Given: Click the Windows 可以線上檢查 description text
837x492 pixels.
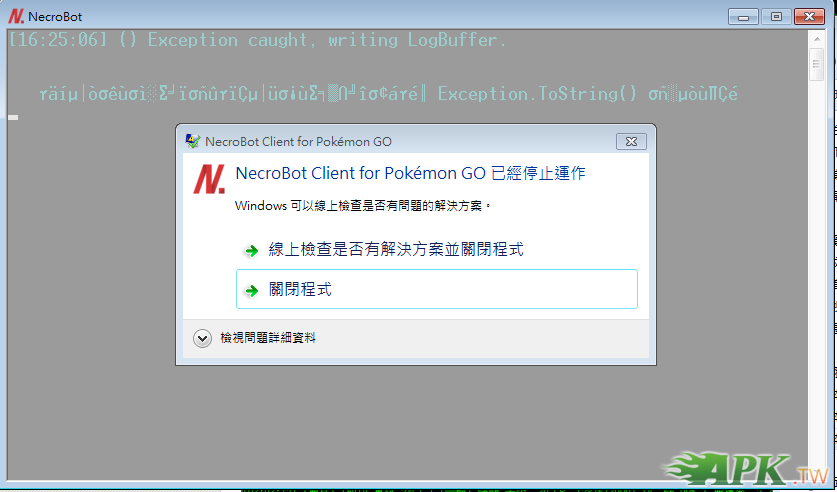Looking at the screenshot, I should click(363, 205).
